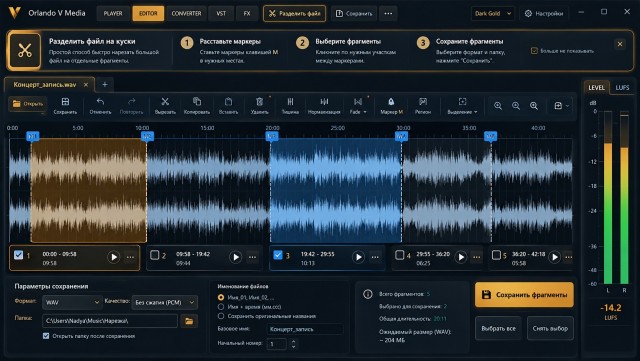Click the Вставить clipboard icon

tap(228, 102)
